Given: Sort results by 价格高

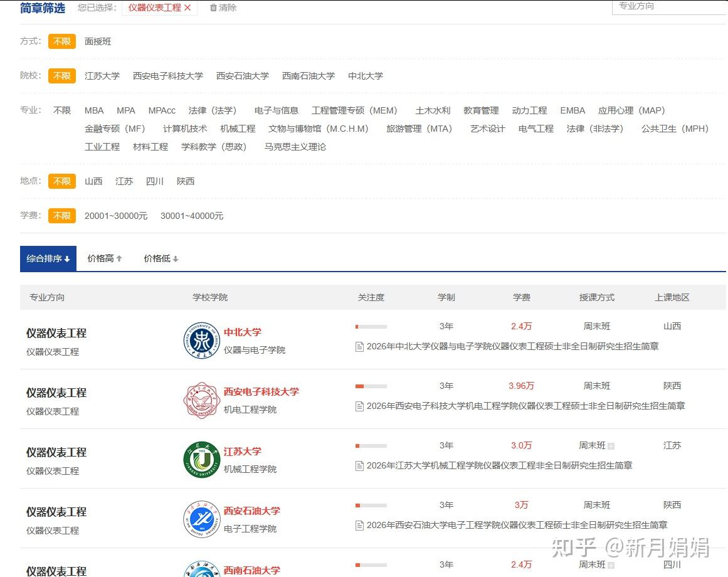Looking at the screenshot, I should click(x=105, y=258).
